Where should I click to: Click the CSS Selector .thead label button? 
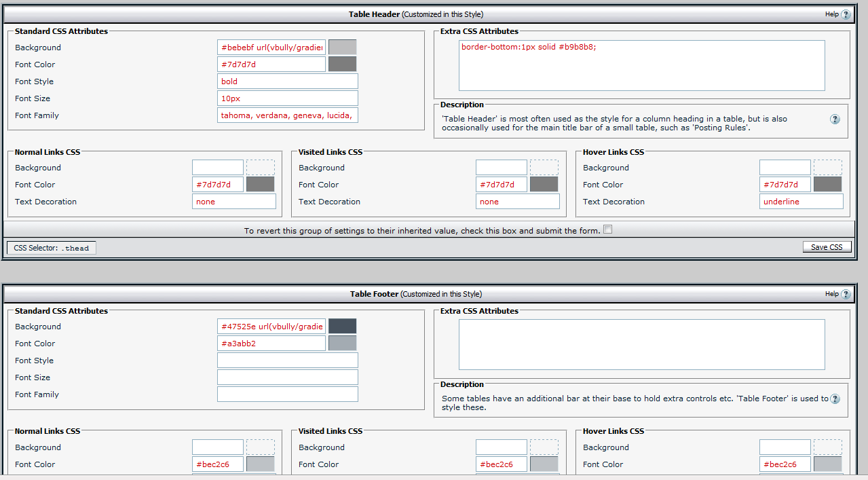point(52,248)
